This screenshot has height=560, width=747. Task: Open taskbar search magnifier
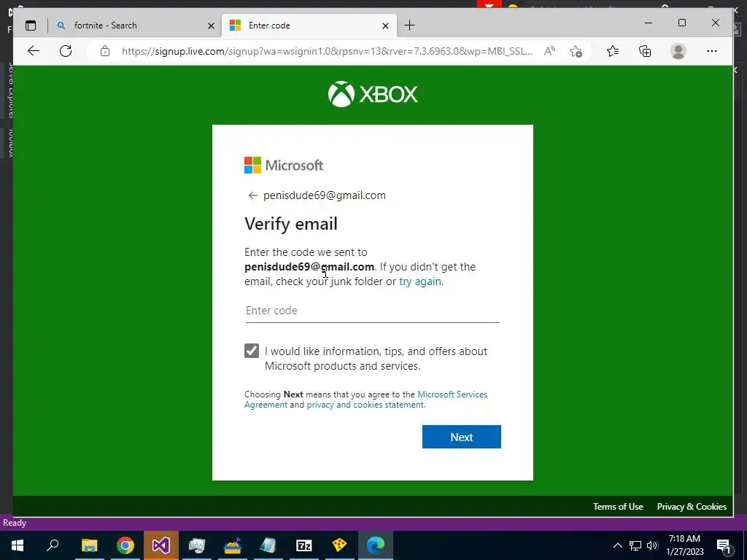coord(53,545)
